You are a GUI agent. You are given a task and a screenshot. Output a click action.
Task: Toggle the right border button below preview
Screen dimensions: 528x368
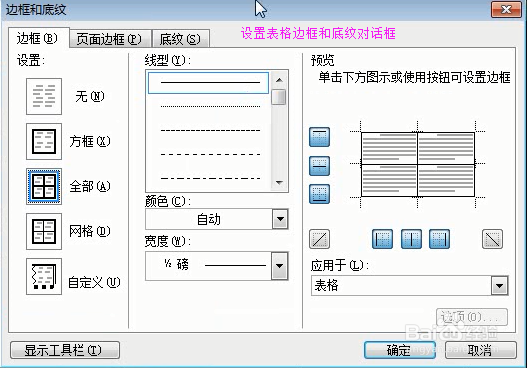[439, 239]
